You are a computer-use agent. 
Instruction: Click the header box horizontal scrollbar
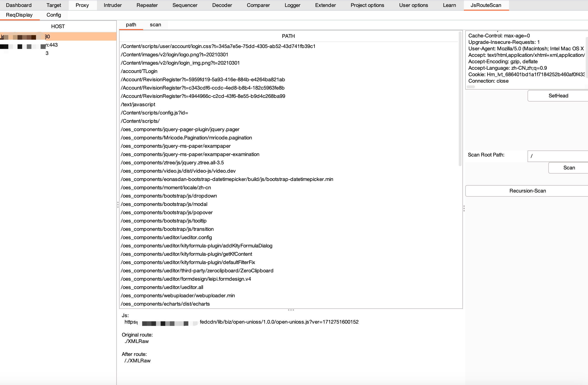(471, 87)
